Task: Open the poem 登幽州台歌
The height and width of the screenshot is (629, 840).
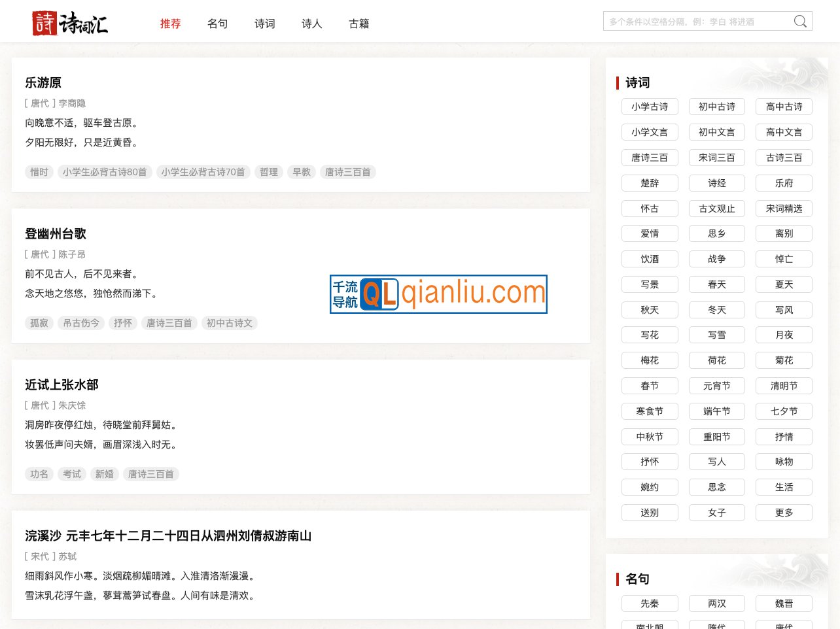Action: coord(56,233)
